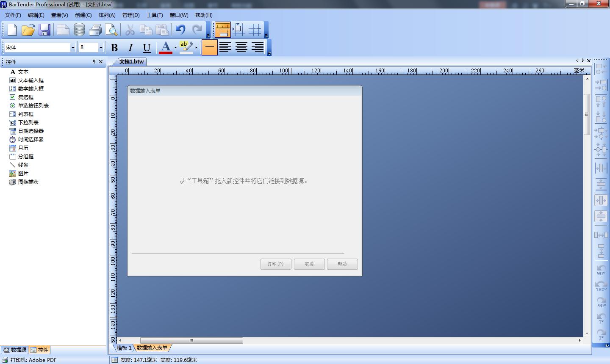The height and width of the screenshot is (364, 610).
Task: Open the 编辑(E) menu
Action: click(36, 15)
